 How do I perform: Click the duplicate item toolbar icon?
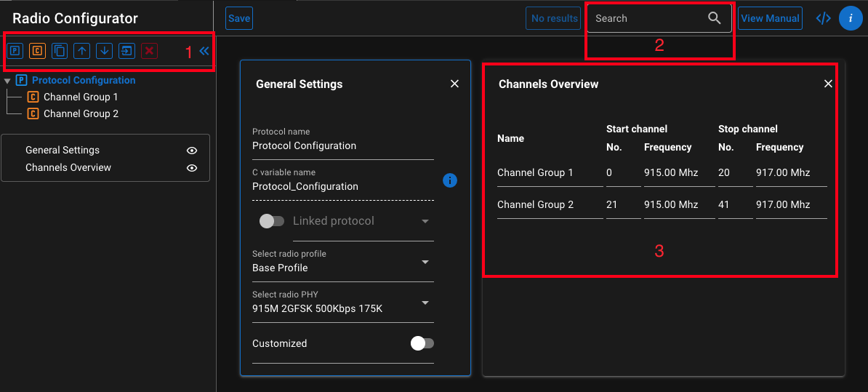[x=60, y=51]
